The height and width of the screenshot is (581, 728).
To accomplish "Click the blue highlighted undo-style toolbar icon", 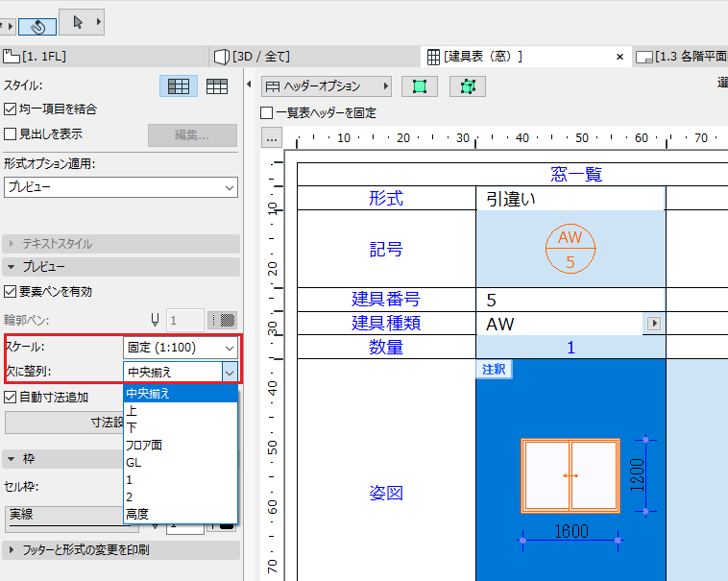I will tap(37, 27).
